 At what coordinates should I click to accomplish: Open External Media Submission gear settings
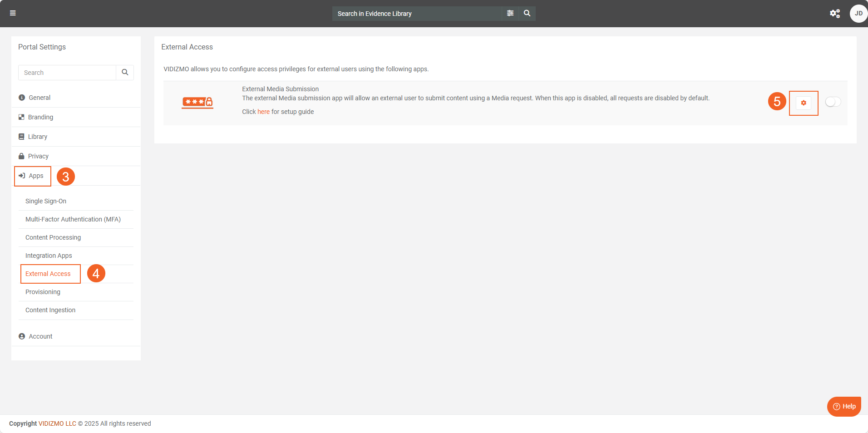[803, 103]
